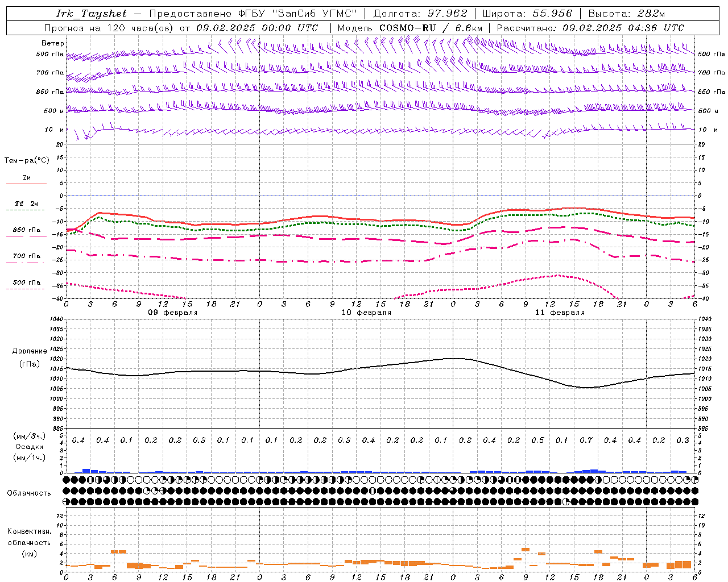Click the Irk_Tayshet station title

tap(92, 14)
